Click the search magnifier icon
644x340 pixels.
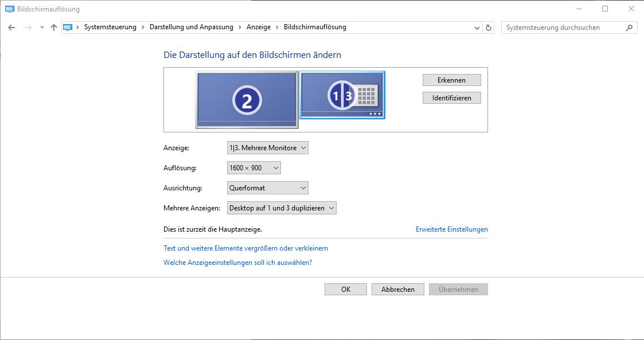coord(629,28)
